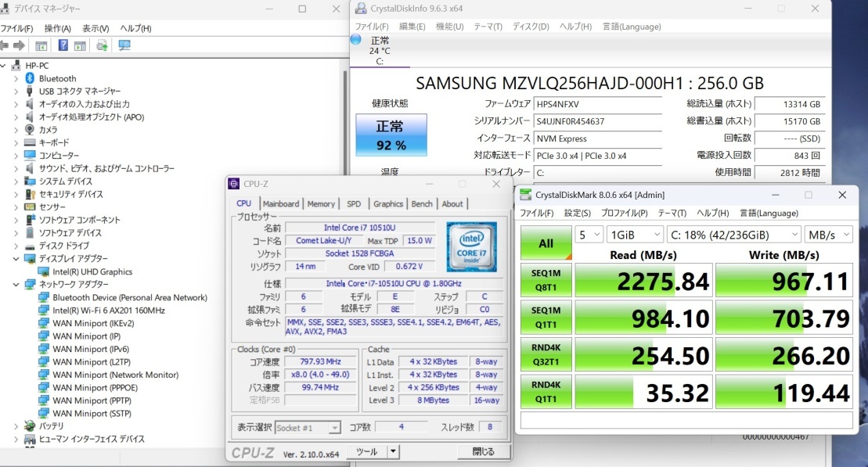868x467 pixels.
Task: Click the icon beside Intel(R) UHD Graphics
Action: 43,271
